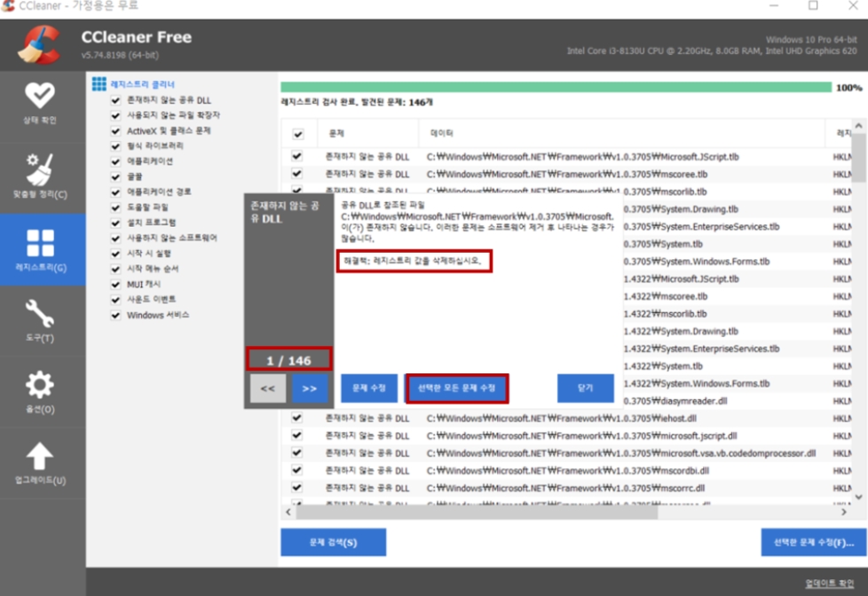This screenshot has width=868, height=596.
Task: Open the 도구 tools wrench icon
Action: [40, 313]
